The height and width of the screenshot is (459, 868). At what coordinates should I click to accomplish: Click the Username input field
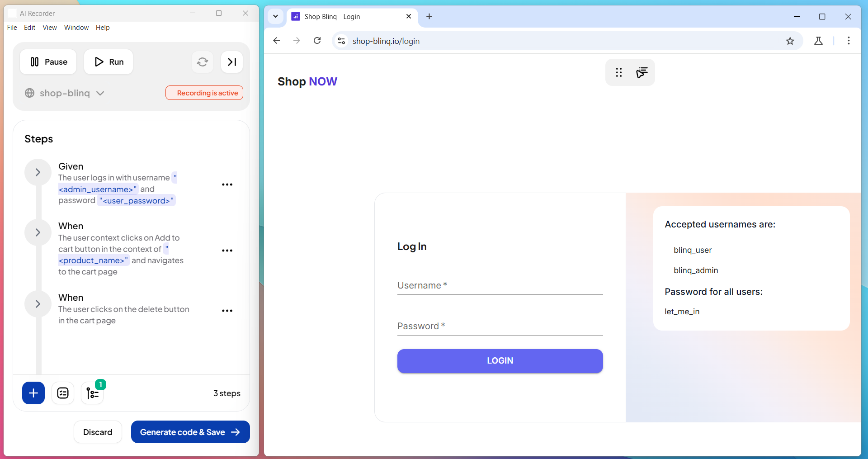coord(500,286)
